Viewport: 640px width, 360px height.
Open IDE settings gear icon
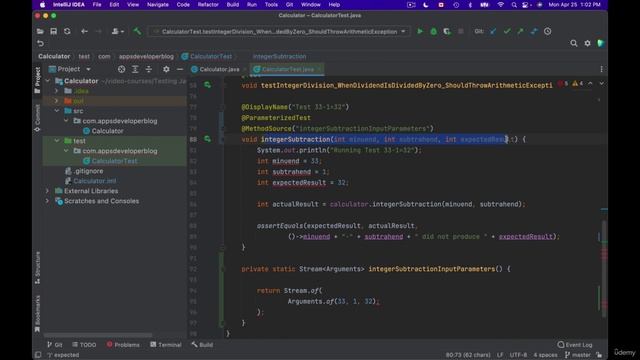(587, 43)
